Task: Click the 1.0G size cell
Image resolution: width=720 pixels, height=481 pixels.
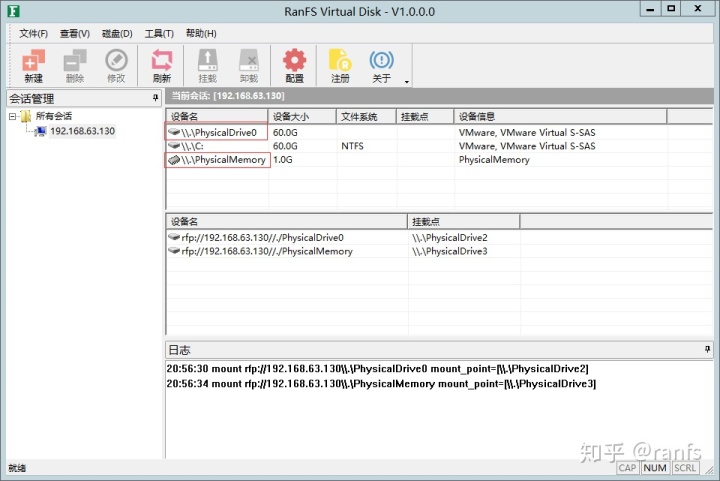Action: pos(283,160)
